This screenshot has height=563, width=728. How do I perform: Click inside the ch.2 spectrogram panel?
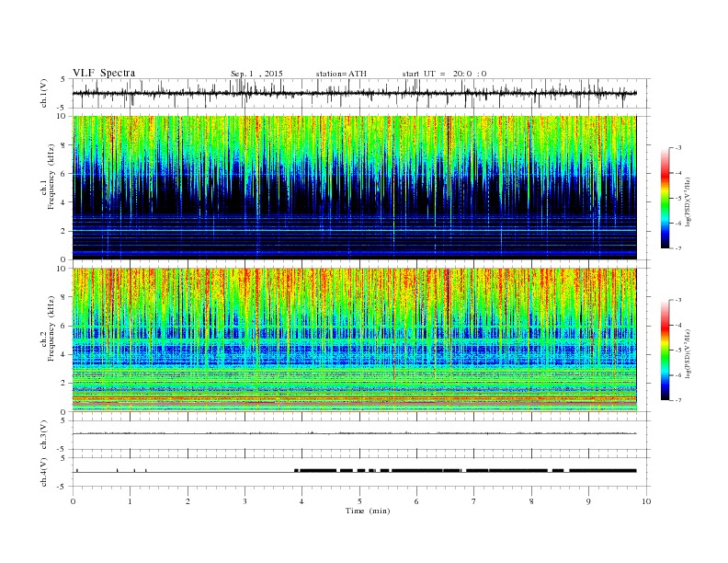click(x=354, y=340)
